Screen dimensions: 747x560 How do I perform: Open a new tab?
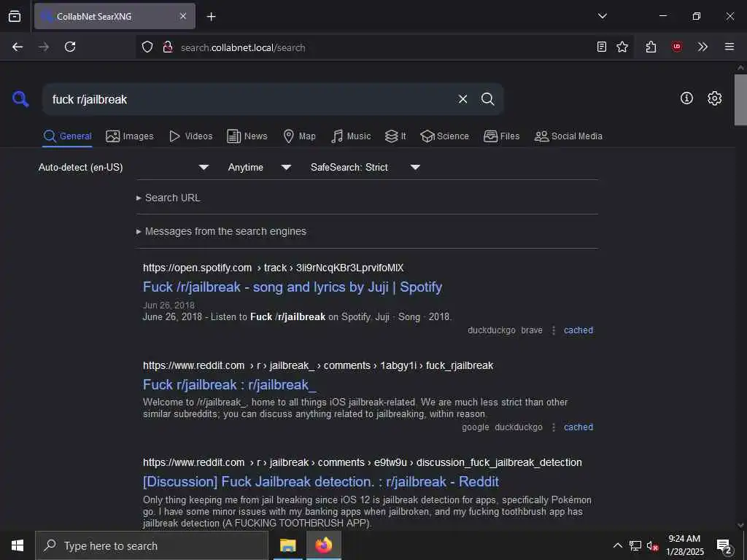(211, 17)
